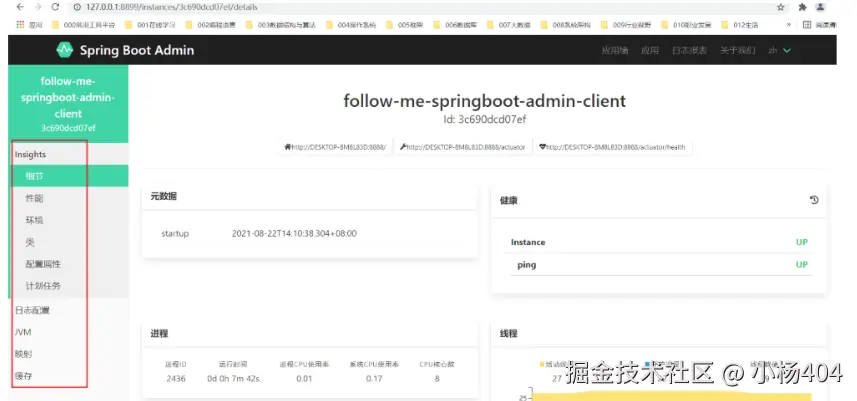
Task: Open 关于我们 in the top navigation
Action: [x=737, y=50]
